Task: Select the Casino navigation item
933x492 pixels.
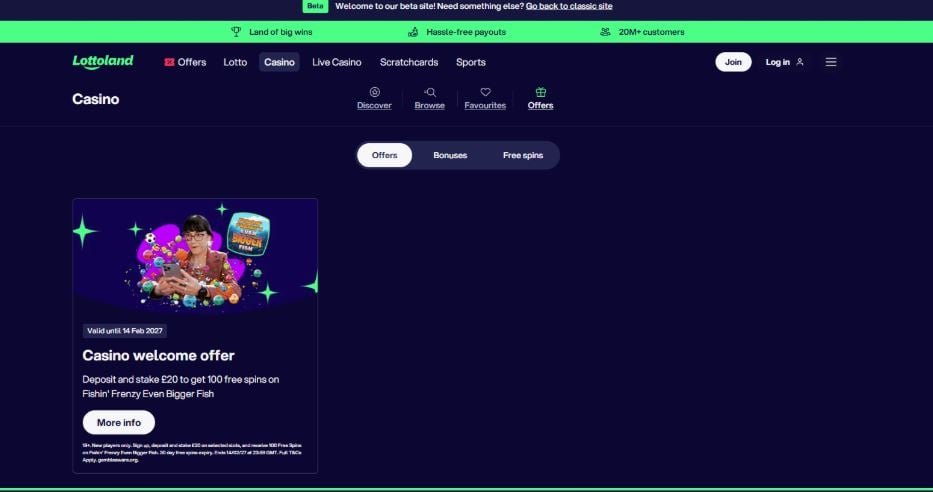Action: tap(279, 62)
